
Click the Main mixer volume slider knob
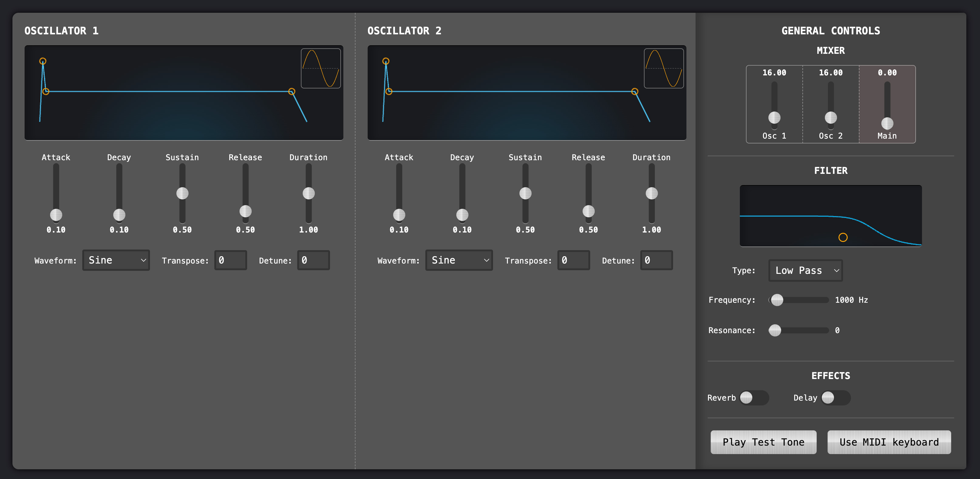coord(887,123)
